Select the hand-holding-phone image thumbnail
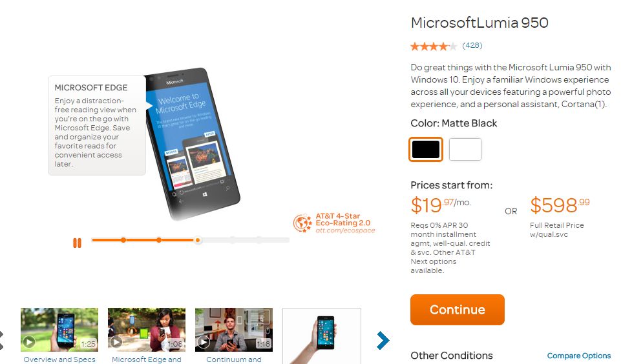This screenshot has height=364, width=632. coord(322,336)
